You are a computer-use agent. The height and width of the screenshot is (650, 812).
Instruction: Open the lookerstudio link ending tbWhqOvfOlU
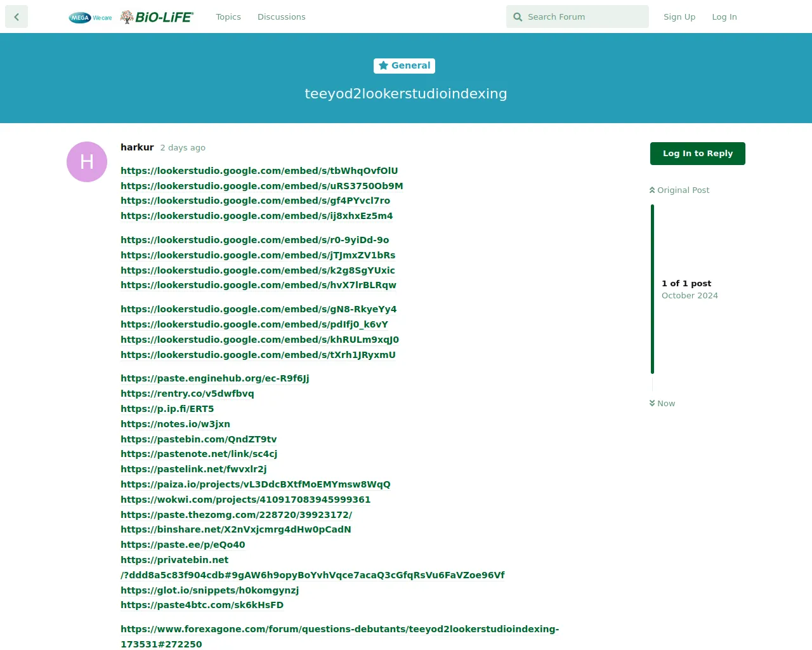259,171
